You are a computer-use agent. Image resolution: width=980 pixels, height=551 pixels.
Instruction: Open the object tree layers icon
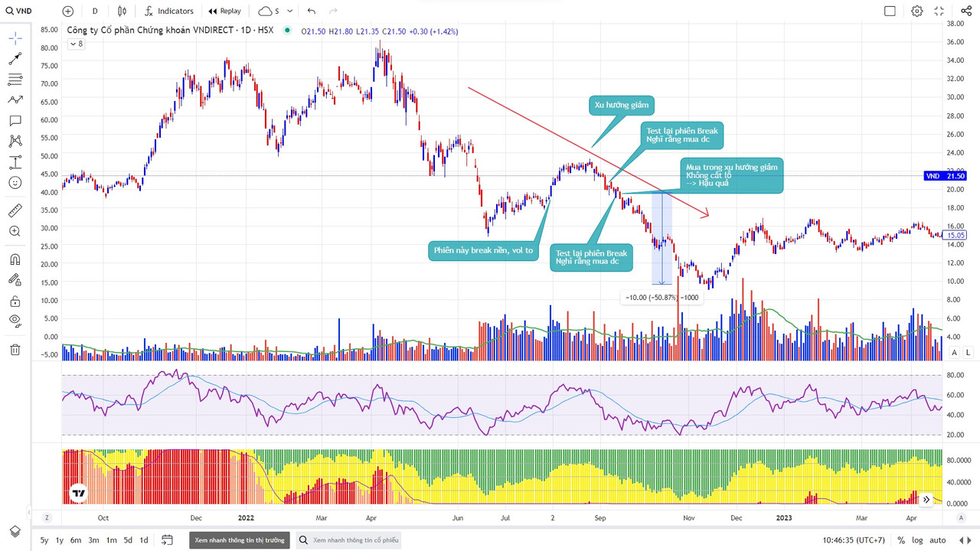(x=15, y=531)
